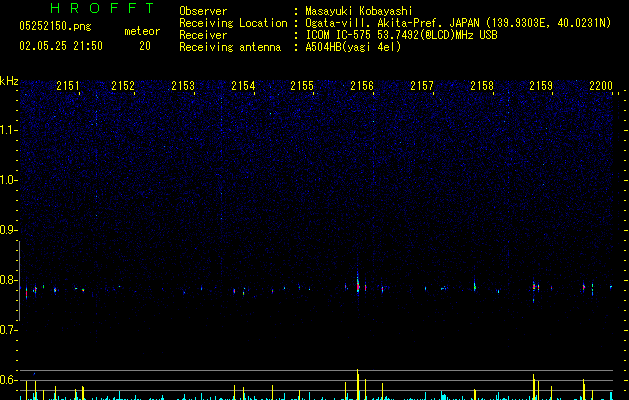
Task: Click the 2156 time marker
Action: (x=362, y=85)
